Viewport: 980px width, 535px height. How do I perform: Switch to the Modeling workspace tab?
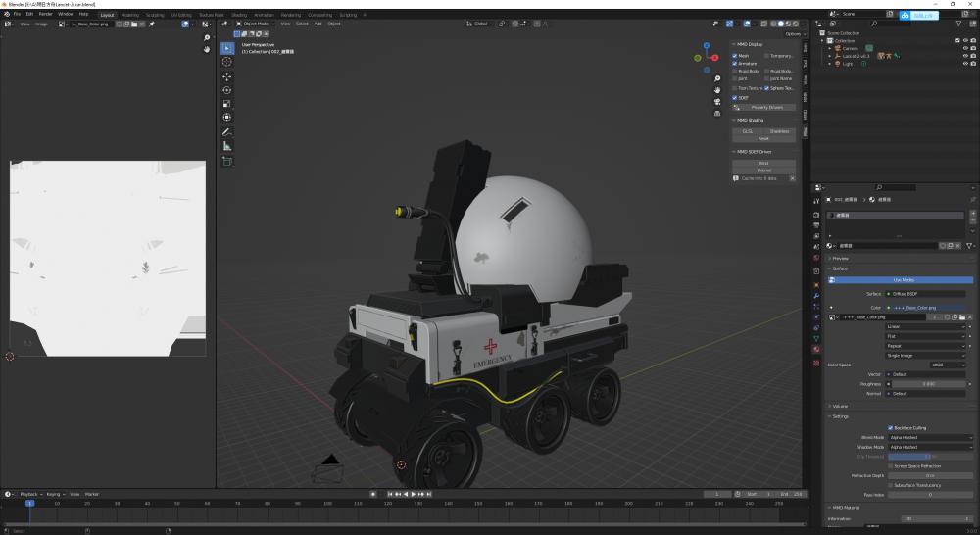coord(130,15)
